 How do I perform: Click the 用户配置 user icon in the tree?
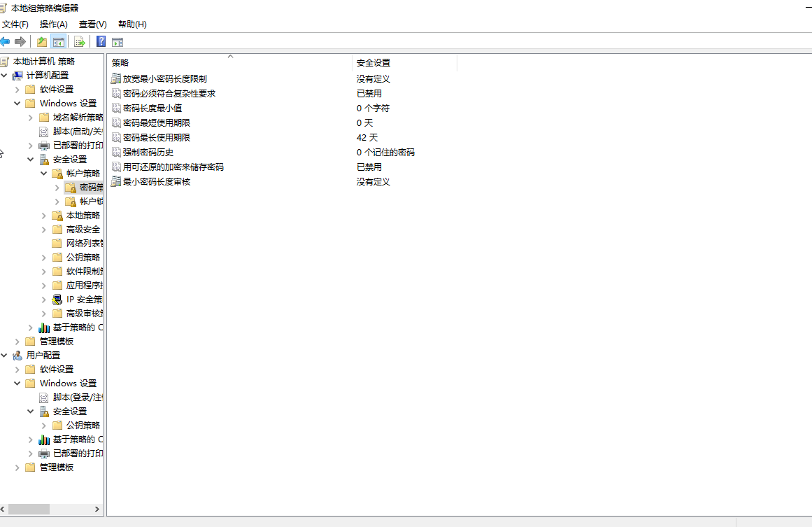click(x=17, y=356)
